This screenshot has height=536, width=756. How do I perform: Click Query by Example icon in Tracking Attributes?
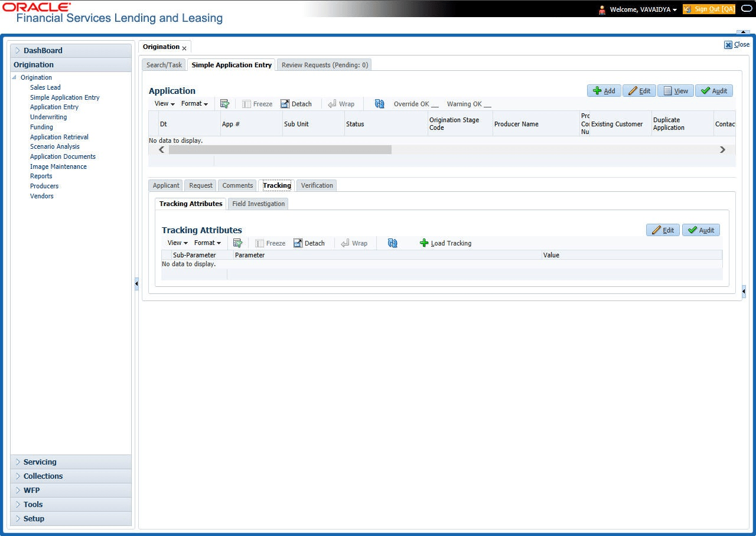pyautogui.click(x=237, y=243)
